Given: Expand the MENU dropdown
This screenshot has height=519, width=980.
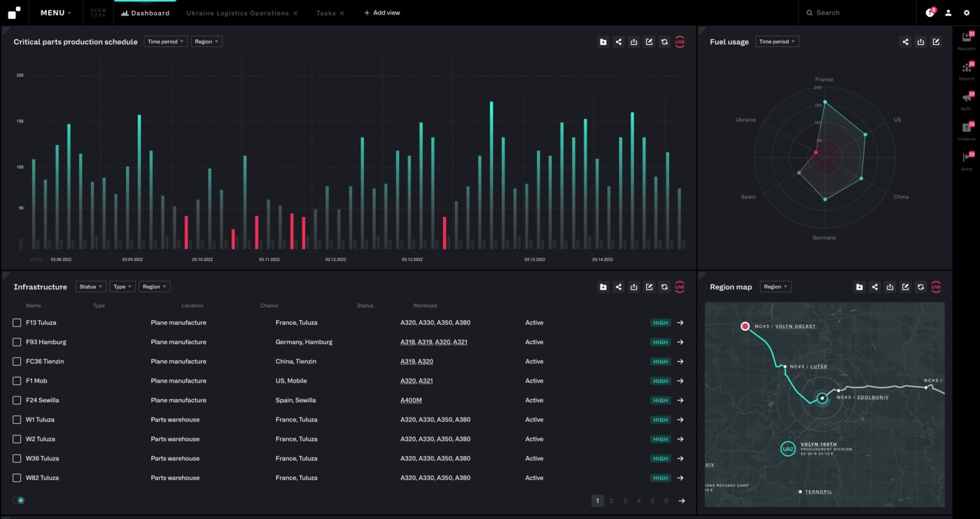Looking at the screenshot, I should 55,13.
